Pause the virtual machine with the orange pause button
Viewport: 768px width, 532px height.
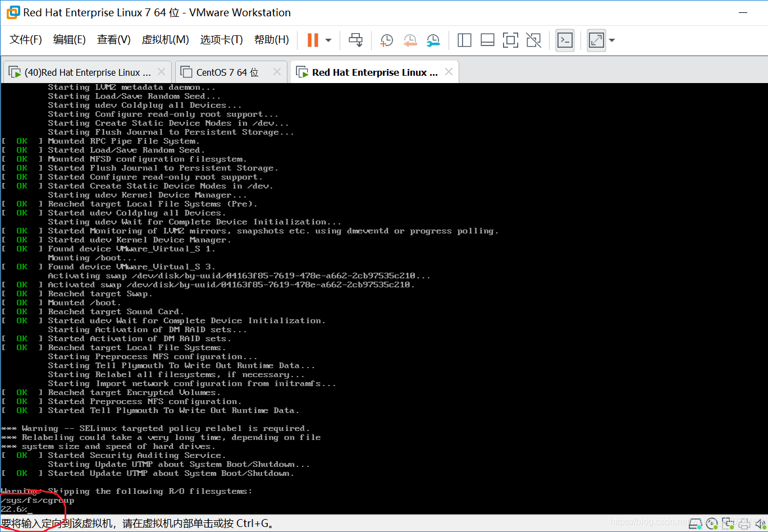pyautogui.click(x=313, y=40)
